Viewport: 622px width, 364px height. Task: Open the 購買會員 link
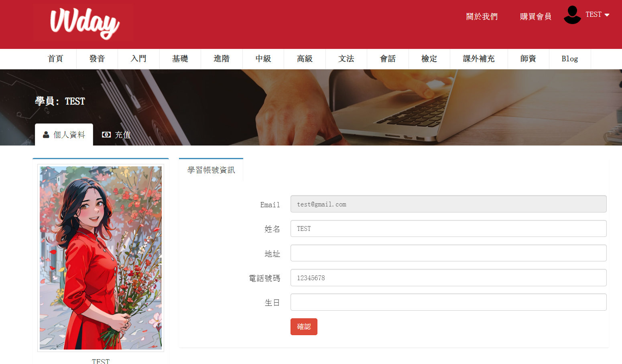[535, 16]
